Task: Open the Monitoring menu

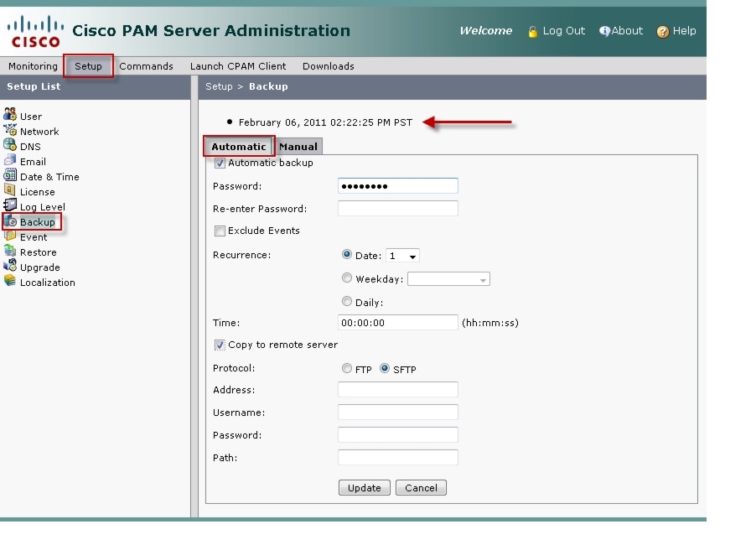Action: 33,66
